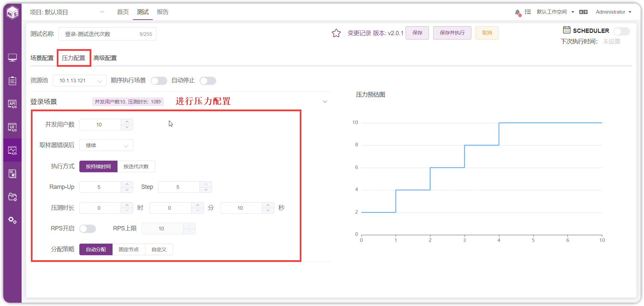The image size is (644, 306).
Task: Open the 默认工作空间 workspace dropdown
Action: (555, 12)
